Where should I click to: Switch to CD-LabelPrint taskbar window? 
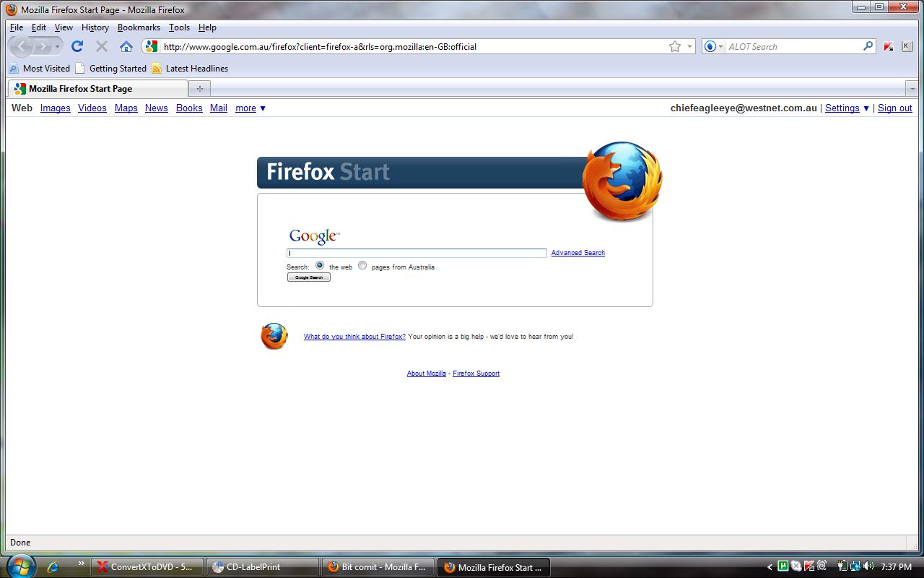point(263,567)
